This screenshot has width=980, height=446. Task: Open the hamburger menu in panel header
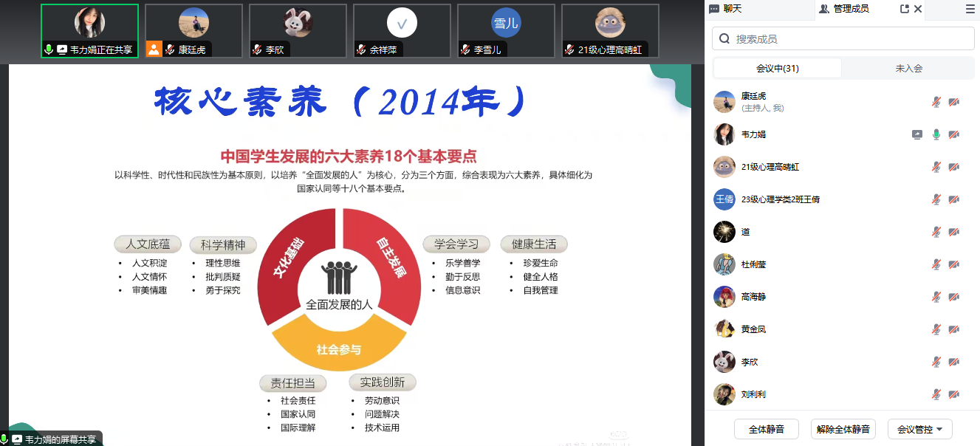970,9
